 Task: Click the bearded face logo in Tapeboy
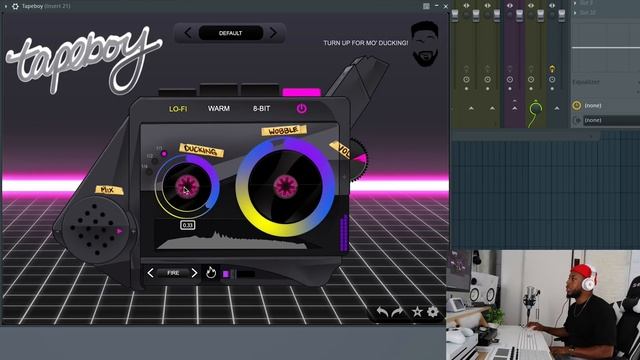click(424, 44)
